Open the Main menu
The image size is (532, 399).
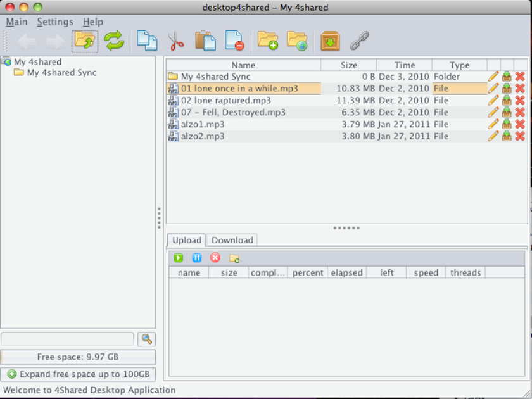[16, 22]
